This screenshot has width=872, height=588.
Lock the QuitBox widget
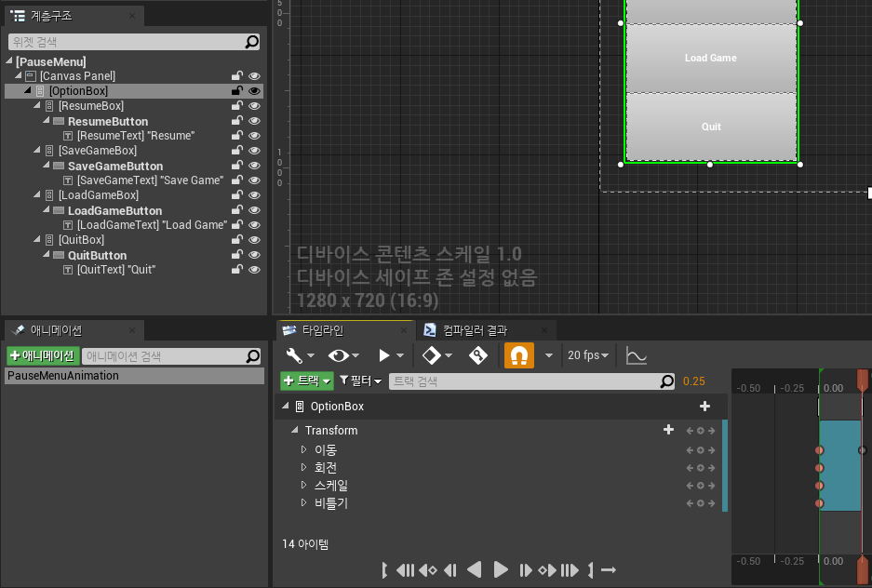(237, 239)
